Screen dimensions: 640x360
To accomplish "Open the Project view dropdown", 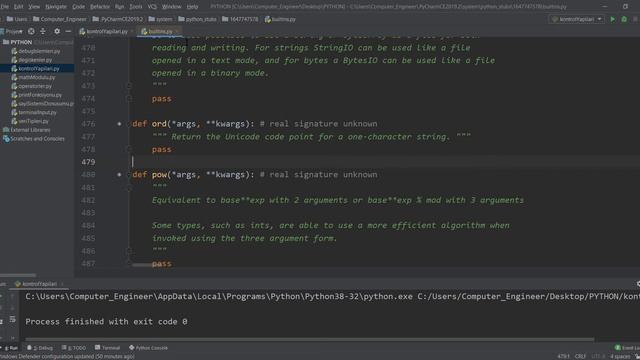I will coord(12,31).
